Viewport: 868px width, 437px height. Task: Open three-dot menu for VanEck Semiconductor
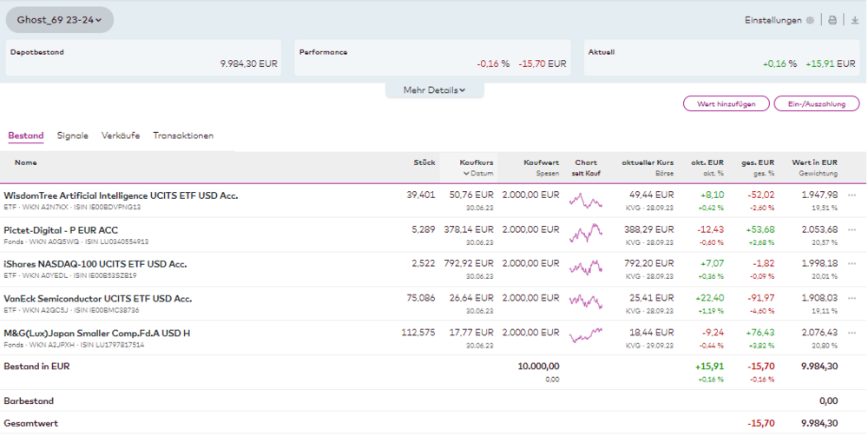point(852,298)
